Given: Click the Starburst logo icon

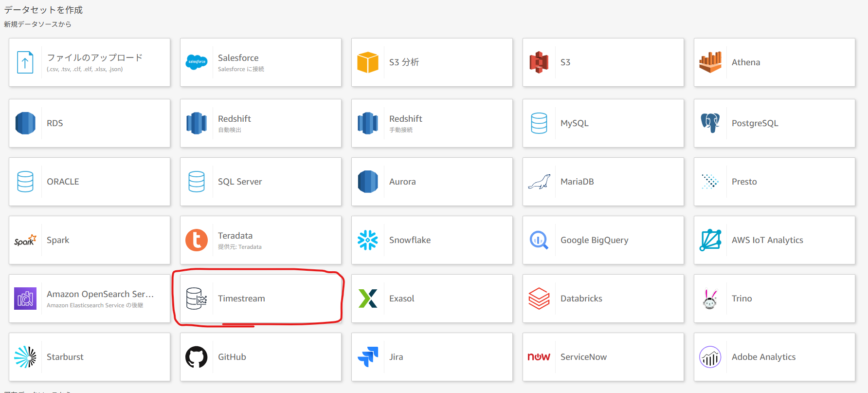Looking at the screenshot, I should pos(25,357).
